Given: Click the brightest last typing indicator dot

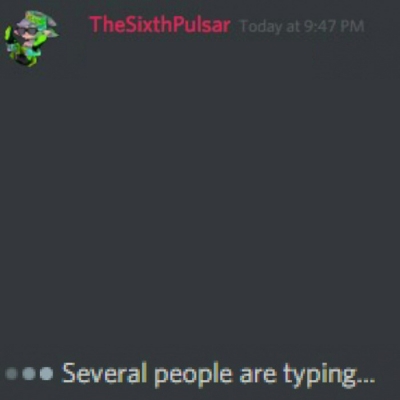Looking at the screenshot, I should [46, 373].
